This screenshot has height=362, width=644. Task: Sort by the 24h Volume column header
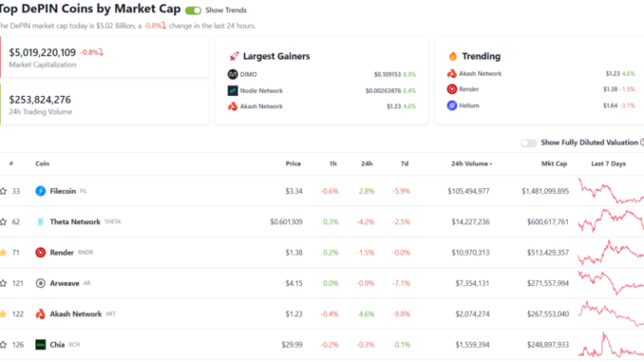pyautogui.click(x=471, y=163)
